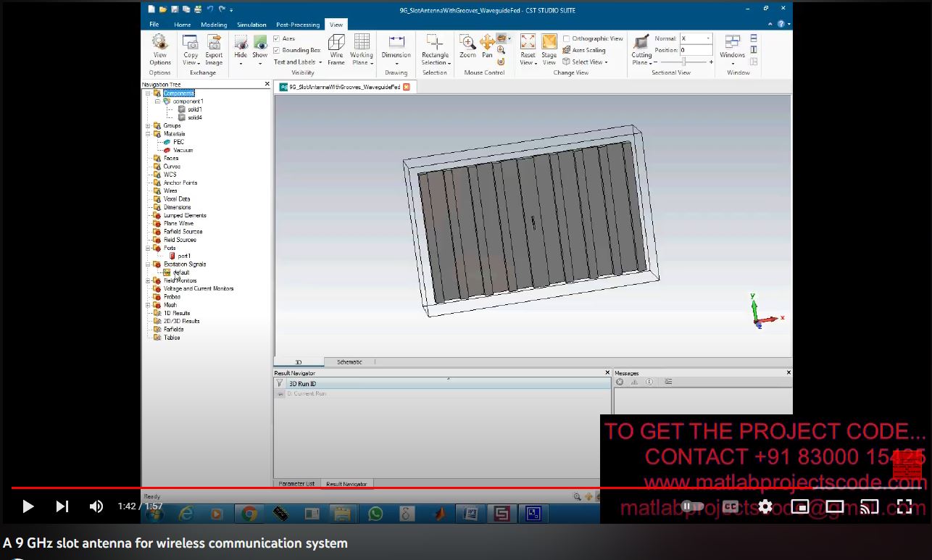Select the Rectangle Selection tool

(x=435, y=43)
